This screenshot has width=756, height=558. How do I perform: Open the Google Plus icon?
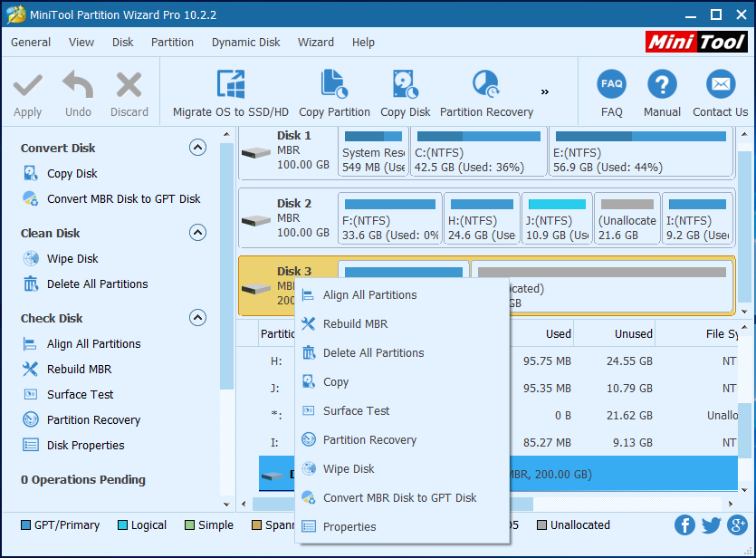coord(737,524)
